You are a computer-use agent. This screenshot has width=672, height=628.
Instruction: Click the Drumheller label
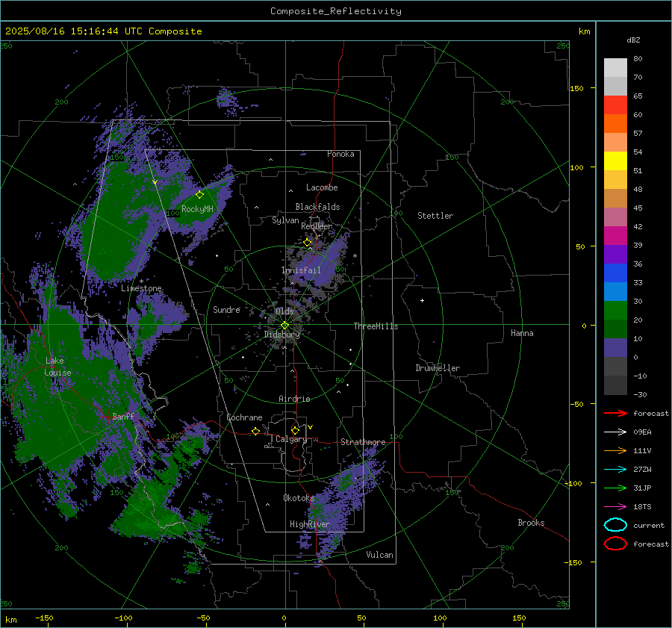pos(438,368)
